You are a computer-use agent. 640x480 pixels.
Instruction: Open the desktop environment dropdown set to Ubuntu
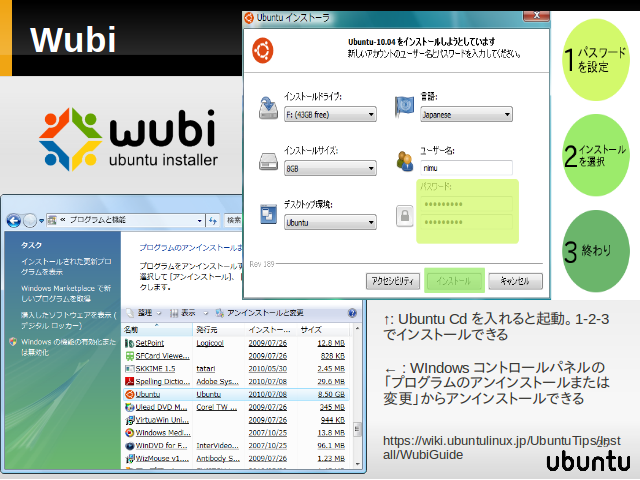(330, 222)
